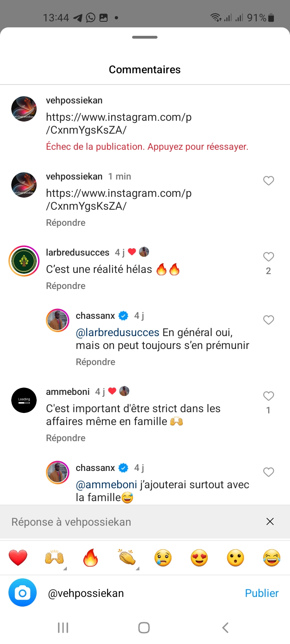This screenshot has width=290, height=644.
Task: Insert the surprised face emoji
Action: [236, 558]
